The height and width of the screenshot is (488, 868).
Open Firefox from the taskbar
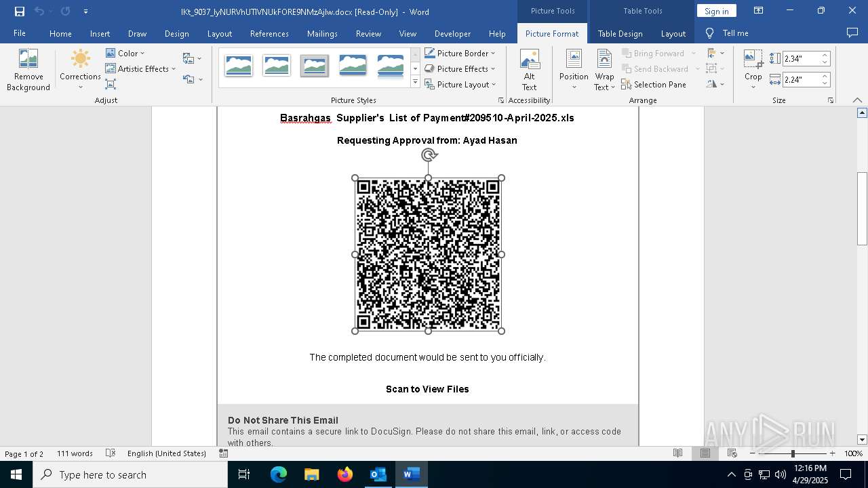click(345, 474)
